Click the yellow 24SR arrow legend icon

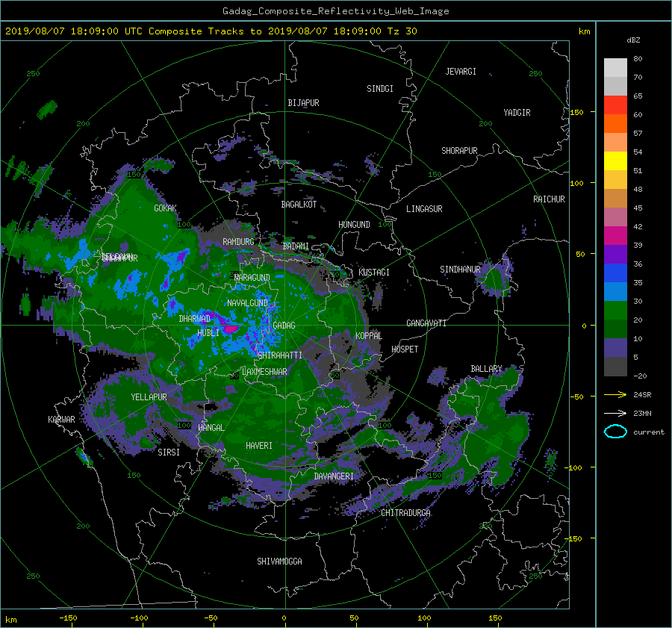[x=615, y=394]
